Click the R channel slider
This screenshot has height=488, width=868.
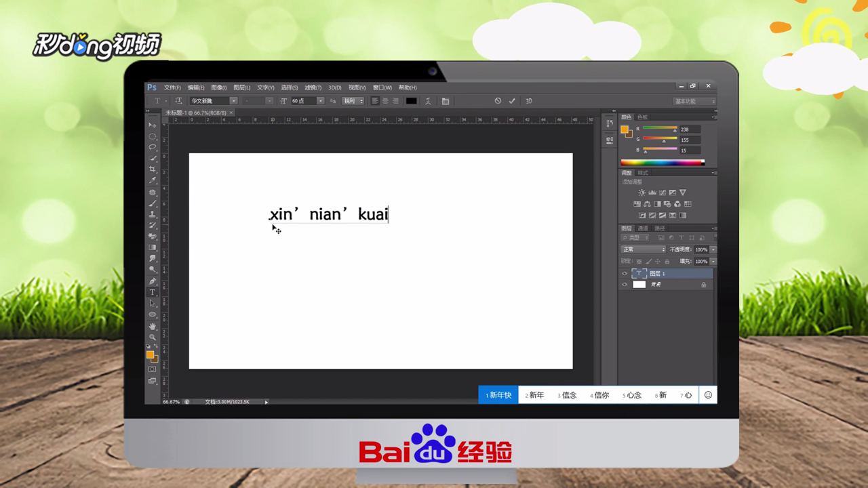click(x=660, y=128)
